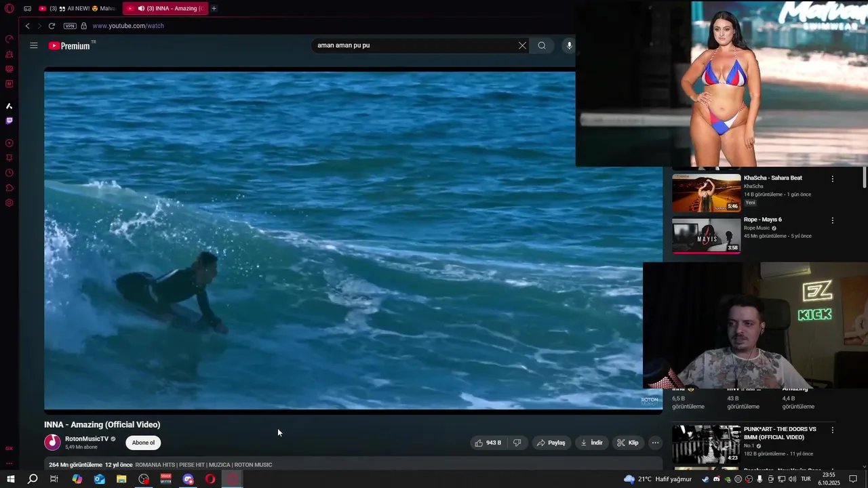Image resolution: width=868 pixels, height=488 pixels.
Task: Open YouTube hamburger guide menu
Action: coord(34,45)
